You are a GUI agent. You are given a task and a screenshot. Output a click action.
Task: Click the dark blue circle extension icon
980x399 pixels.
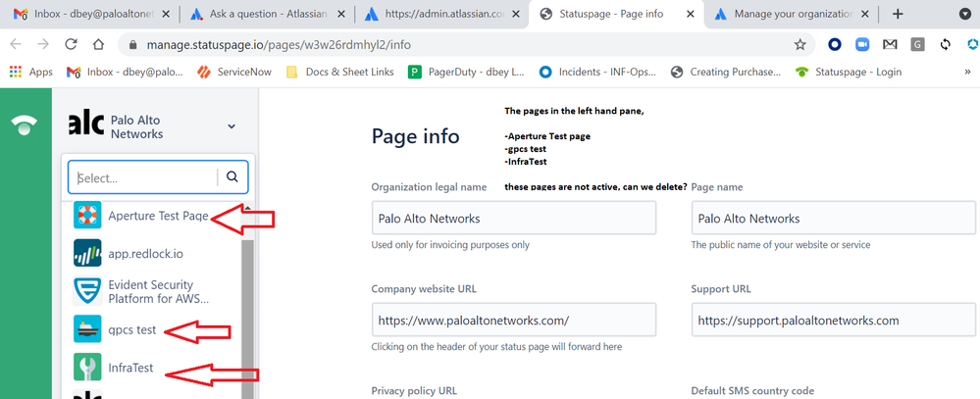(835, 44)
